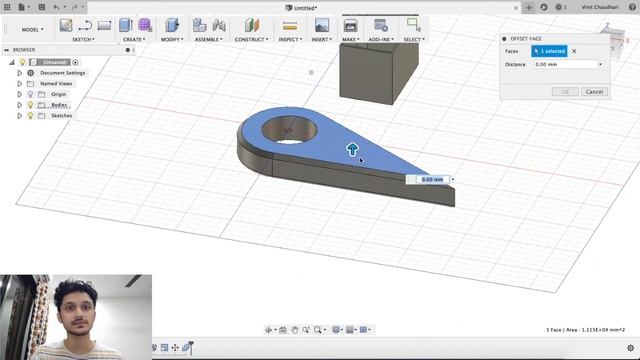Click the New Component assemble icon
This screenshot has height=360, width=640.
tap(199, 25)
